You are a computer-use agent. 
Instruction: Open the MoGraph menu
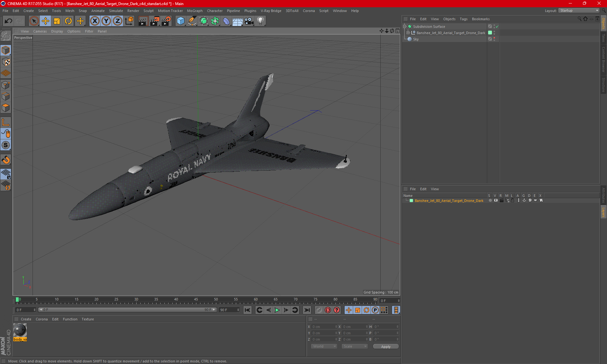195,11
